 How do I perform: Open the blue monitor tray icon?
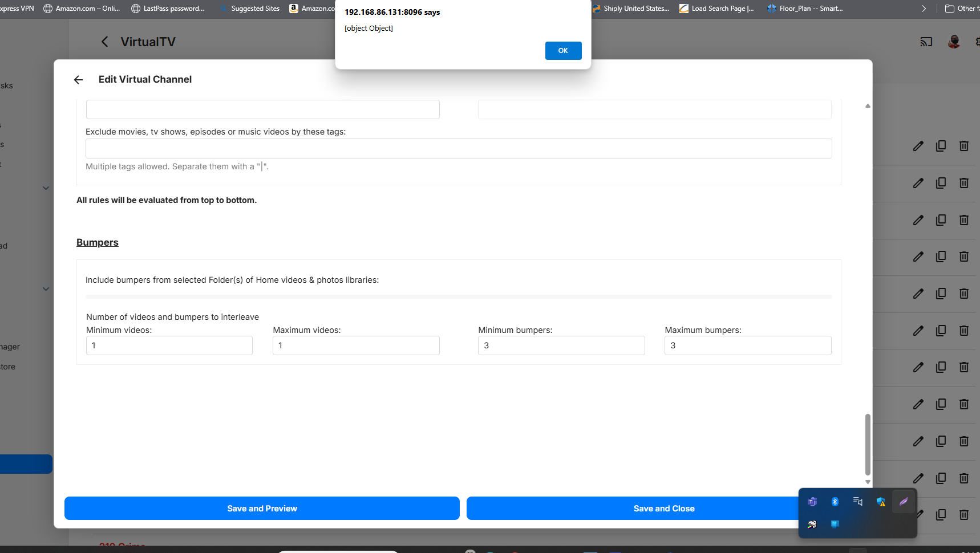pos(835,524)
